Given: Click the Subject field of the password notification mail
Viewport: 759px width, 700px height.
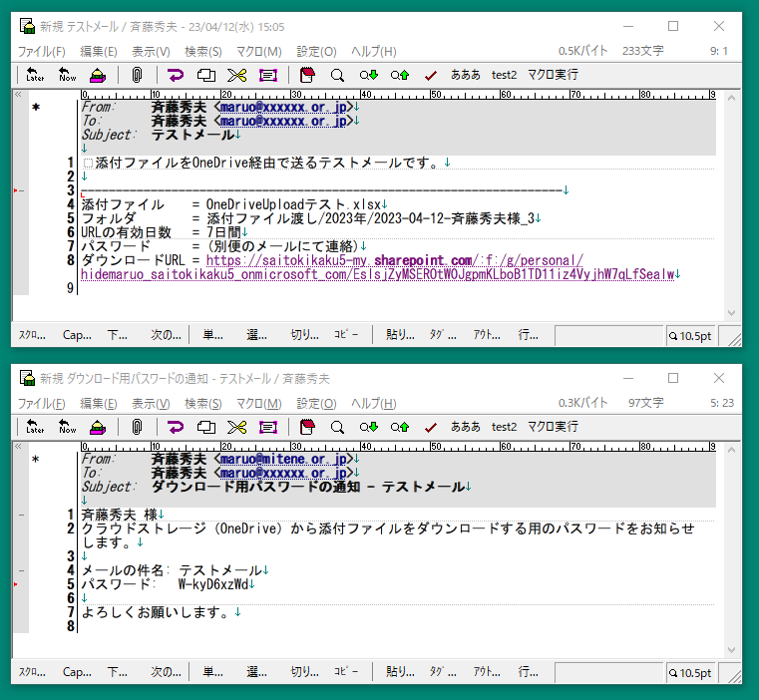Looking at the screenshot, I should click(307, 487).
